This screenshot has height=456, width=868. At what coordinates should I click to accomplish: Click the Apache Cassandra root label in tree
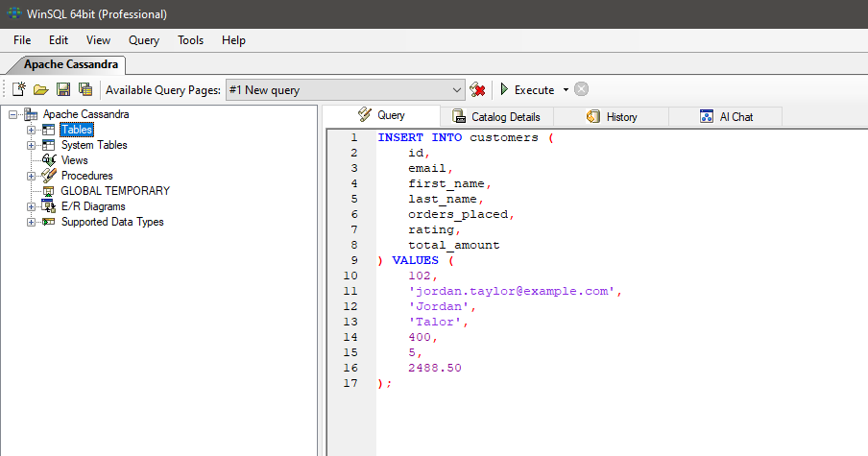(x=85, y=114)
